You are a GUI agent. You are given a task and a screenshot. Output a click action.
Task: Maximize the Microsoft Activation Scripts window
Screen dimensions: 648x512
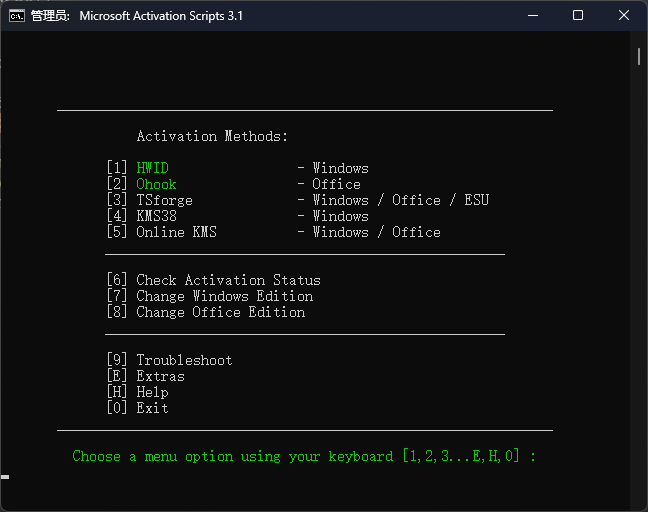(x=578, y=16)
